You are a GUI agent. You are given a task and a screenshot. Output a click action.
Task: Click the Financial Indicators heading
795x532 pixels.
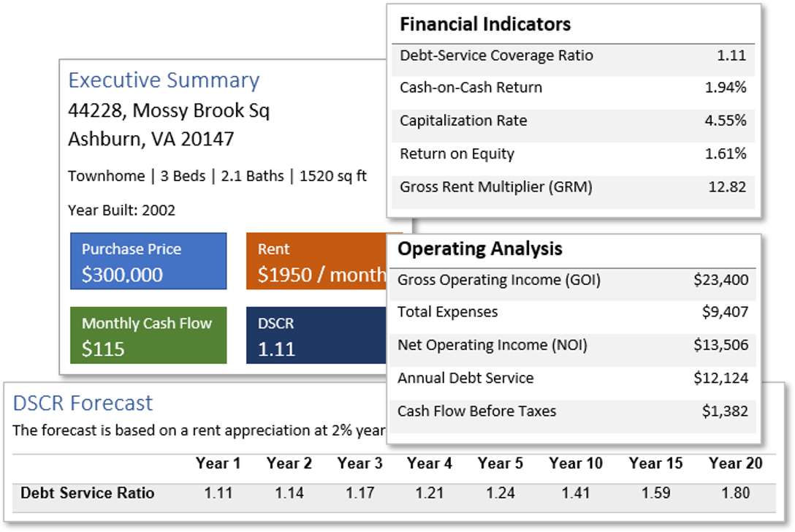pos(485,24)
